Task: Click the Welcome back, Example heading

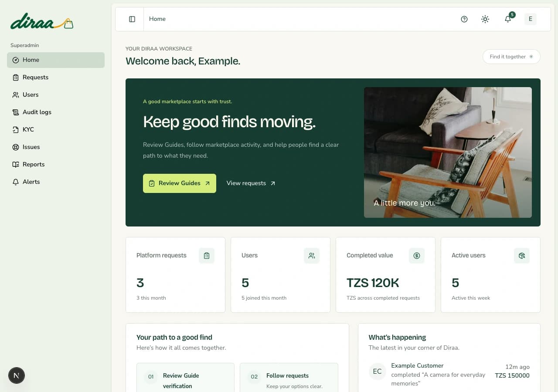Action: click(x=183, y=61)
